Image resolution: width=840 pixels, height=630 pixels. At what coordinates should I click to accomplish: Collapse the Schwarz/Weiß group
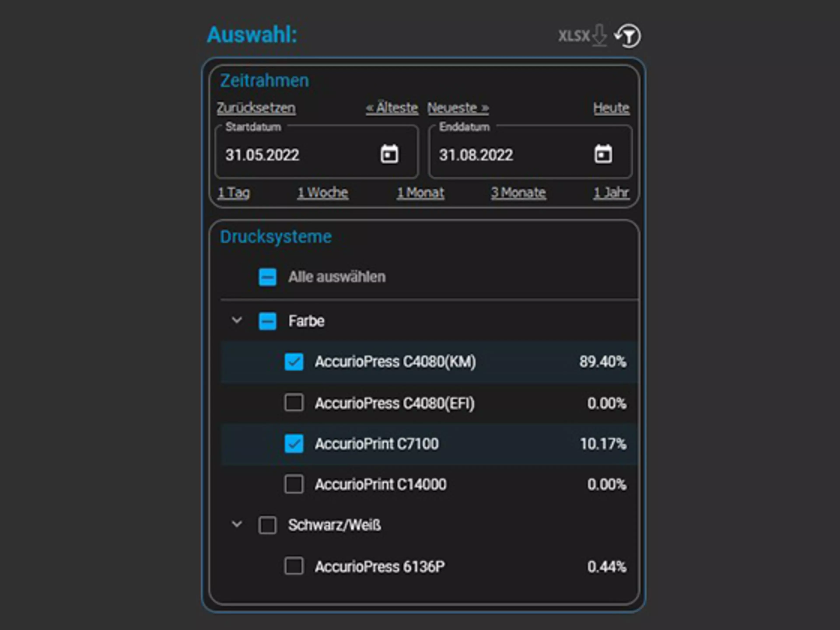coord(237,525)
